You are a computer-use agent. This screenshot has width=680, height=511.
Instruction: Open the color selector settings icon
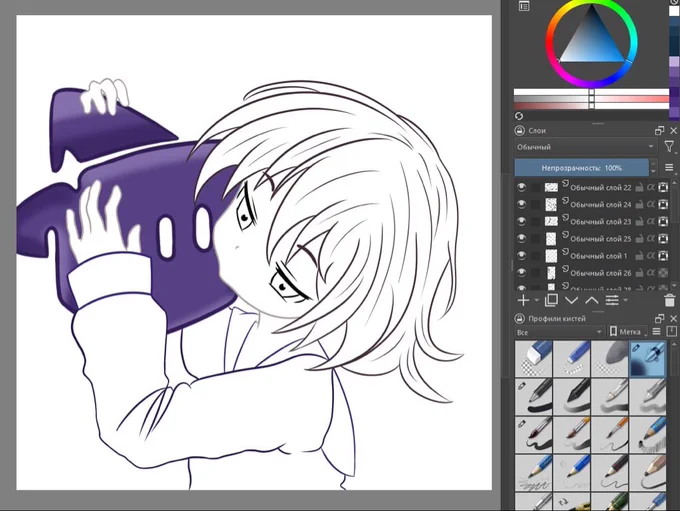point(524,6)
